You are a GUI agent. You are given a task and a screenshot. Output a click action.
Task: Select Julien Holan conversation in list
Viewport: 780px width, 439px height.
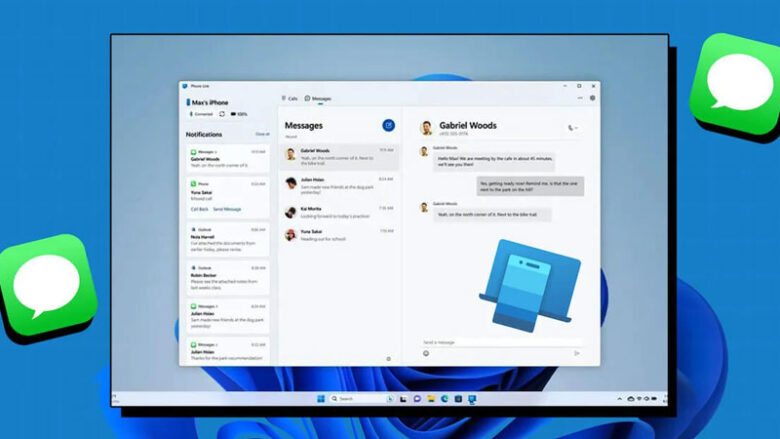(339, 185)
